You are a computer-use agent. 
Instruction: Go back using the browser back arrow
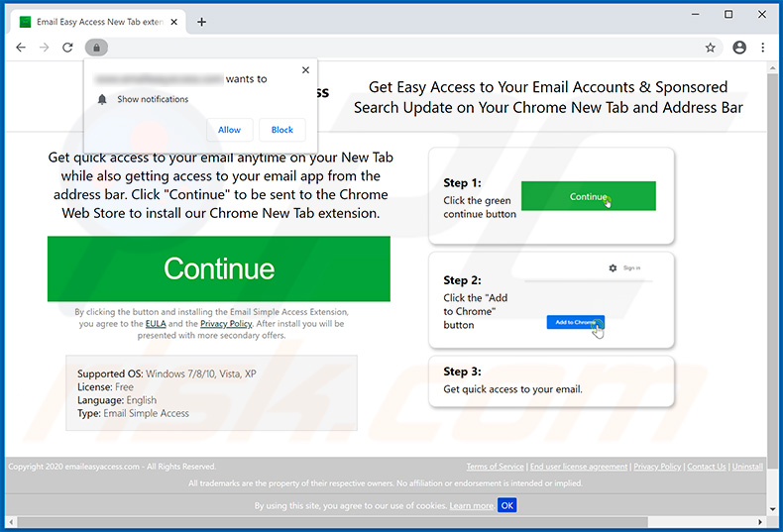tap(21, 48)
